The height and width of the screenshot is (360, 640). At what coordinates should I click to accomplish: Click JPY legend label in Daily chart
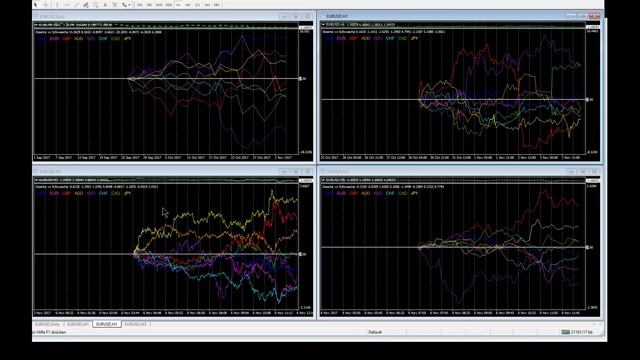coord(128,38)
